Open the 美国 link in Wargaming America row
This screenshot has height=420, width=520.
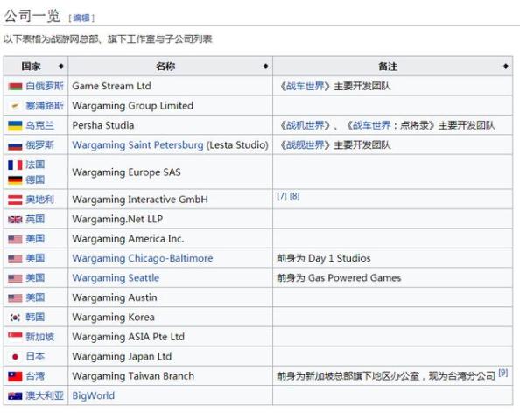coord(35,239)
